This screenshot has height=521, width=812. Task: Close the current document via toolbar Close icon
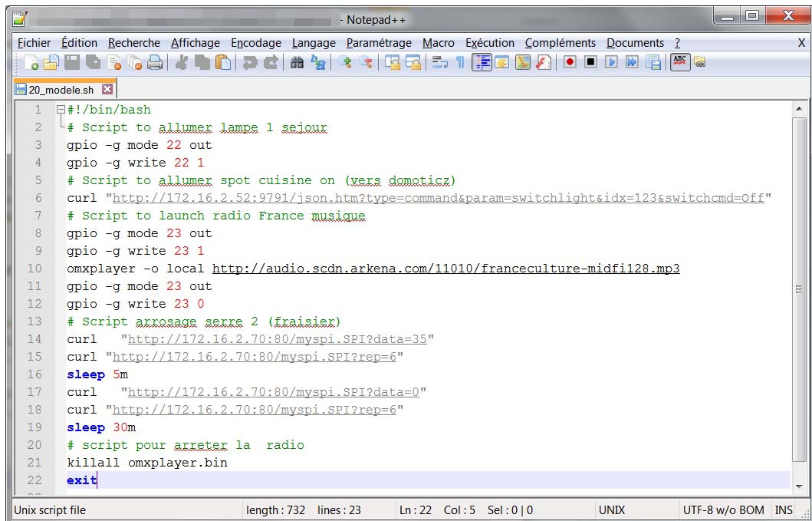pos(114,63)
